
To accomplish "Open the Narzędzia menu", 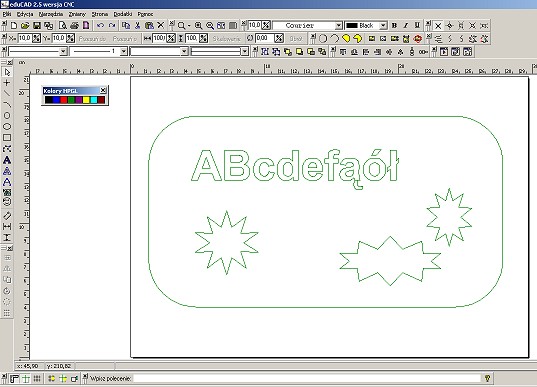I will pos(51,14).
